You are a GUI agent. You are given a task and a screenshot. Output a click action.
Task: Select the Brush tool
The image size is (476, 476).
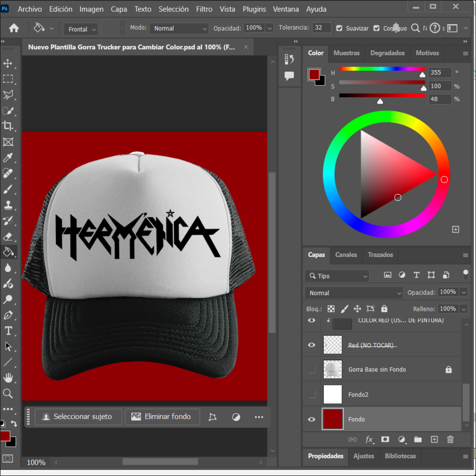[x=8, y=189]
